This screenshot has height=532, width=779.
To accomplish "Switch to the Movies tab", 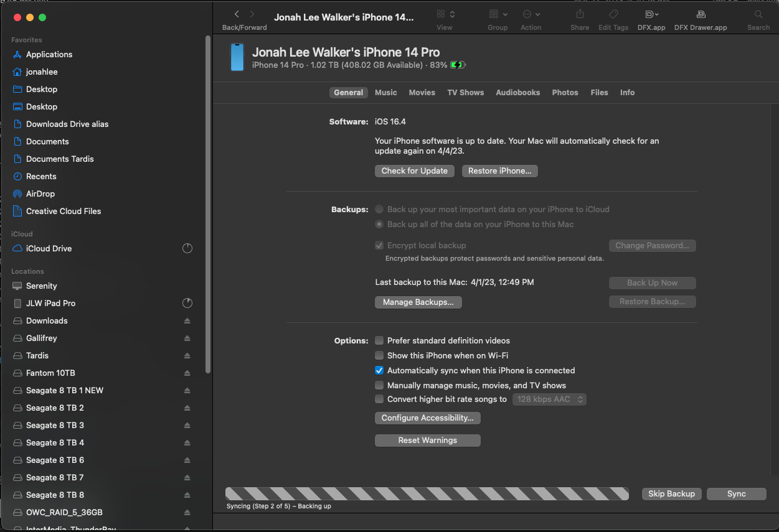I will point(422,93).
